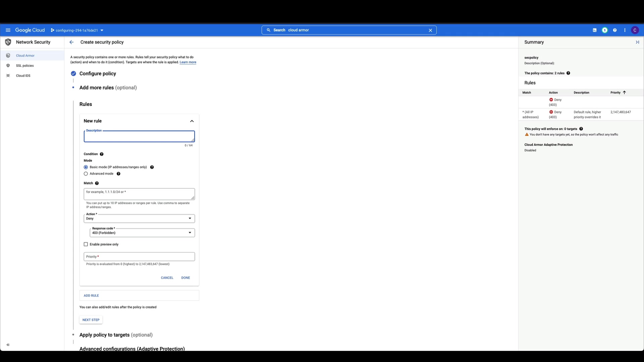Screen dimensions: 644x362
Task: Collapse the New rule section chevron
Action: pyautogui.click(x=192, y=121)
